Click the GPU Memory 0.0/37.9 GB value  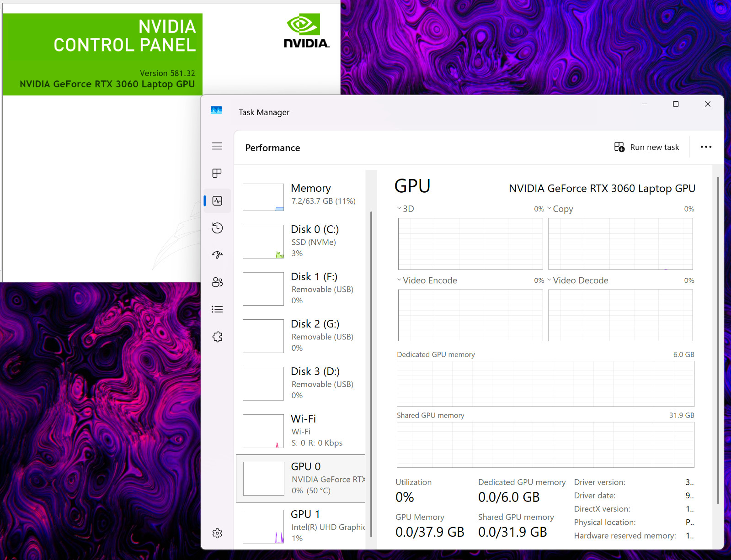pyautogui.click(x=430, y=532)
